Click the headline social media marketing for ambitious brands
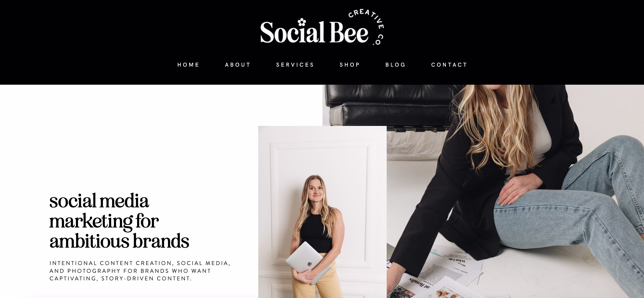644x298 pixels. 119,221
